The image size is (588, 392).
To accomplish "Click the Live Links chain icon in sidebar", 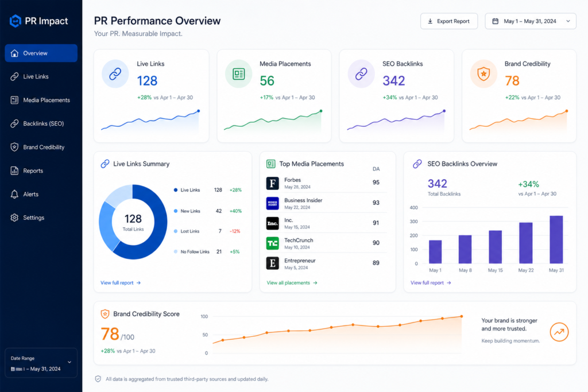I will [x=14, y=76].
